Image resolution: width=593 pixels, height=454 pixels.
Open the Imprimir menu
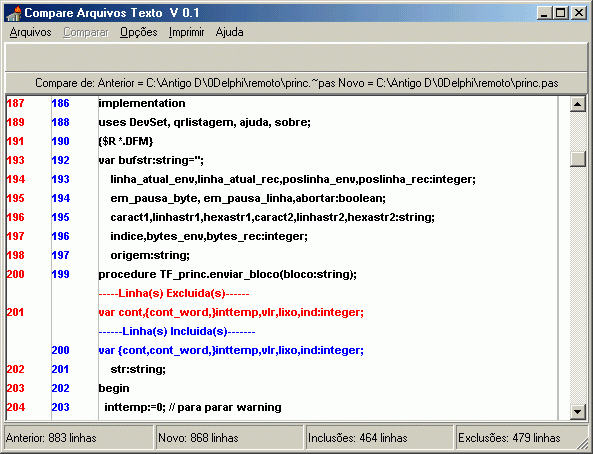[186, 33]
